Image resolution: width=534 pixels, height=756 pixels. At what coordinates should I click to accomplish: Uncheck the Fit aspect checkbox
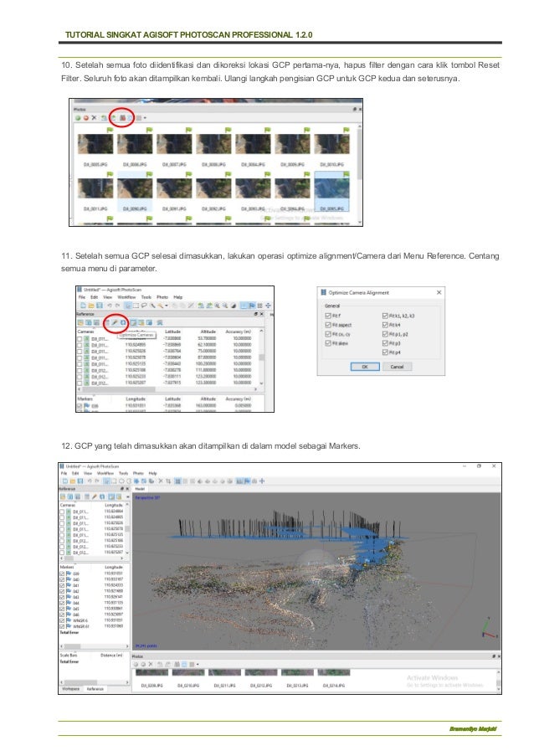tap(328, 325)
